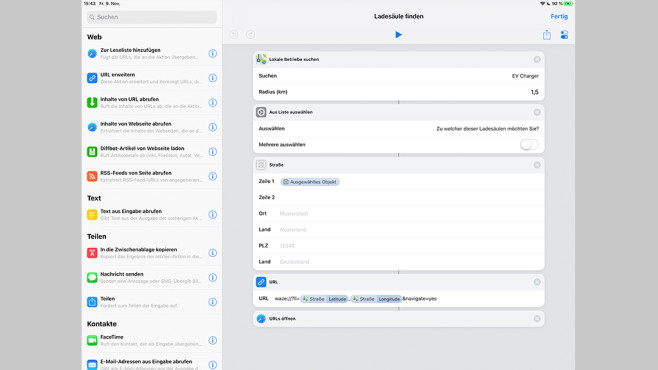Fill in the PLZ field
Screen dimensions: 658x370
(x=398, y=246)
